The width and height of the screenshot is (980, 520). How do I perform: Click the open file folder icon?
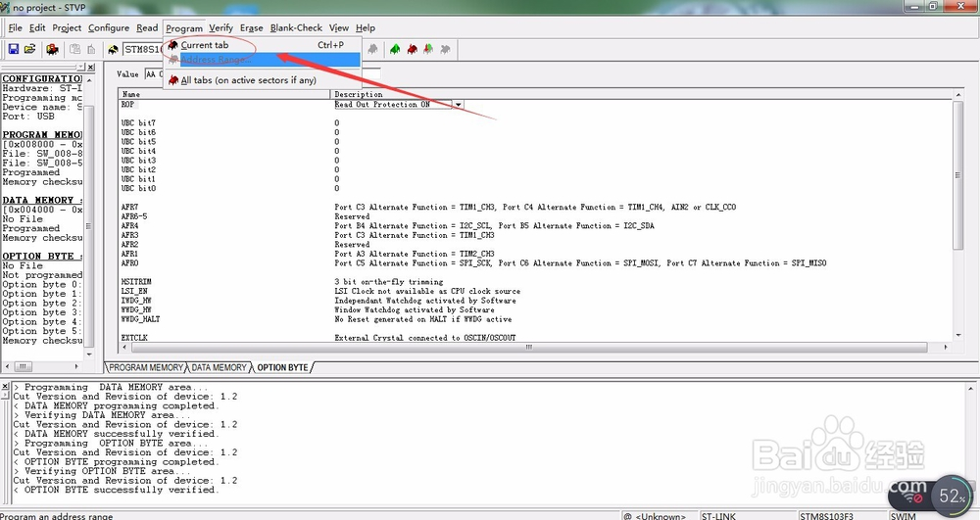click(29, 49)
